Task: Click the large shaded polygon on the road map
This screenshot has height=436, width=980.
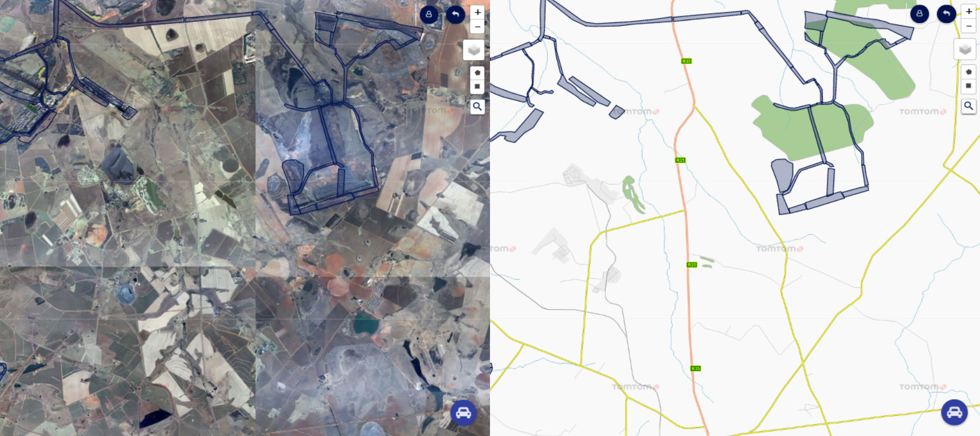Action: 782,175
